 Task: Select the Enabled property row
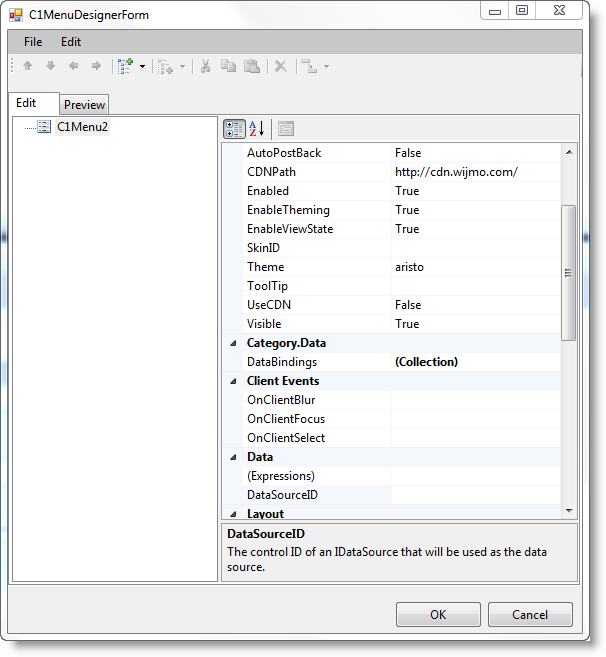(x=401, y=191)
